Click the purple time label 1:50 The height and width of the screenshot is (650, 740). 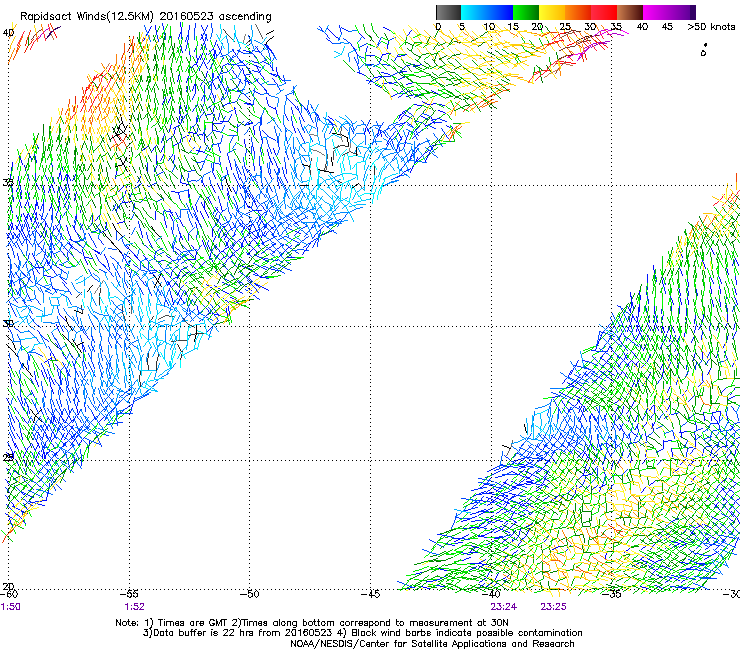point(10,607)
